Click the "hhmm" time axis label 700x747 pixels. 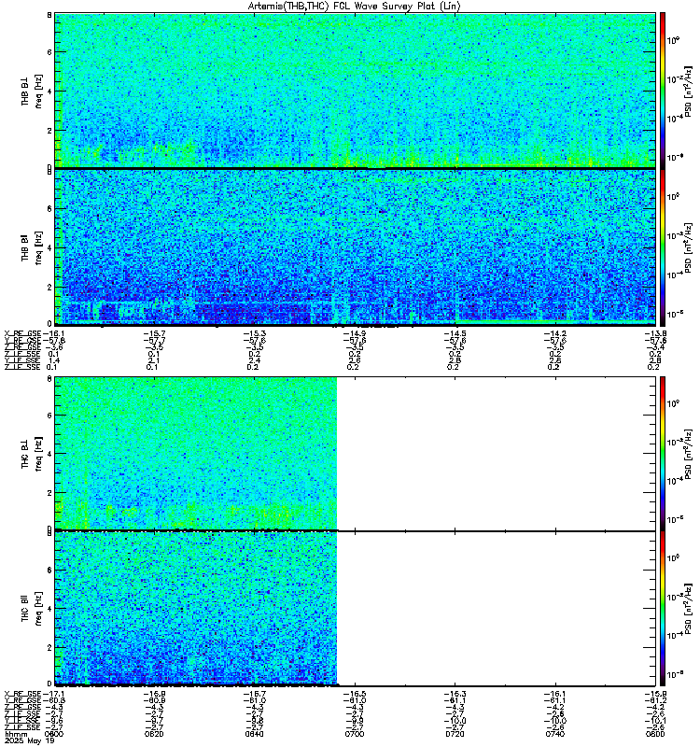16,734
